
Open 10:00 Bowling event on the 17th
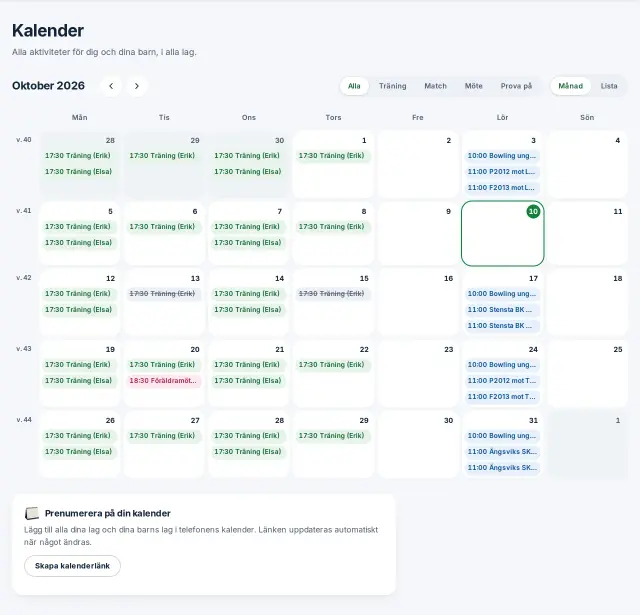coord(502,294)
